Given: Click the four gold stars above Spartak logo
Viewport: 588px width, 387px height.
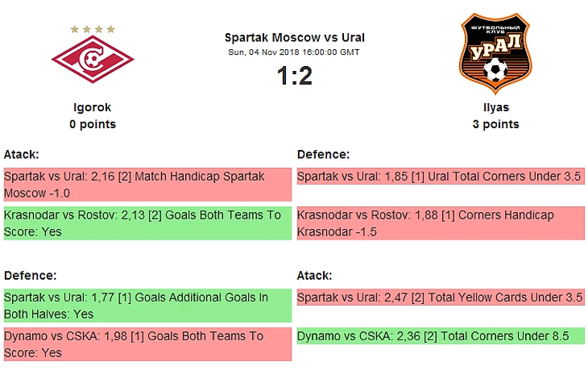Looking at the screenshot, I should (93, 29).
